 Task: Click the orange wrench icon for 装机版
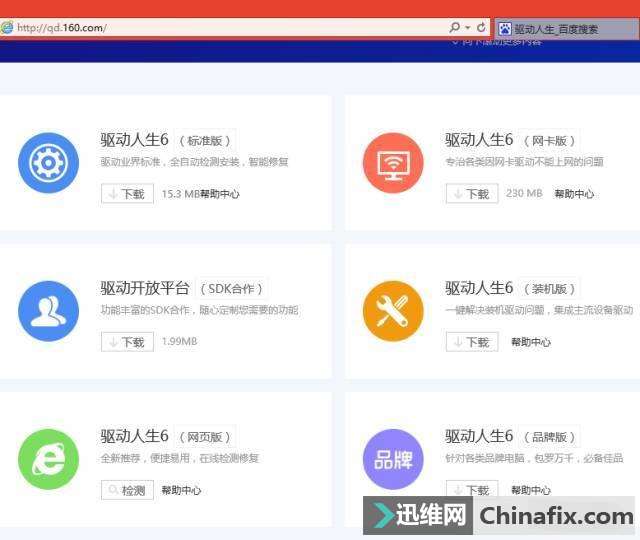pyautogui.click(x=393, y=311)
